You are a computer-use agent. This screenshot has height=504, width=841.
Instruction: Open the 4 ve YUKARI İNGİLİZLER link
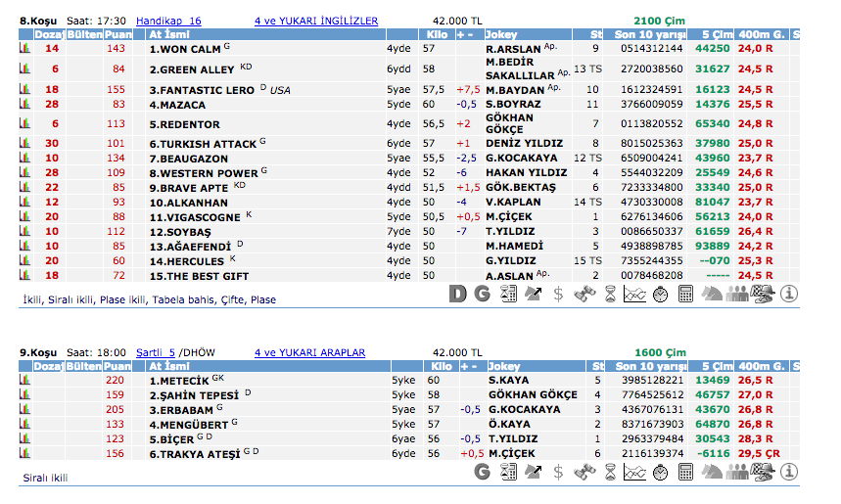click(315, 21)
